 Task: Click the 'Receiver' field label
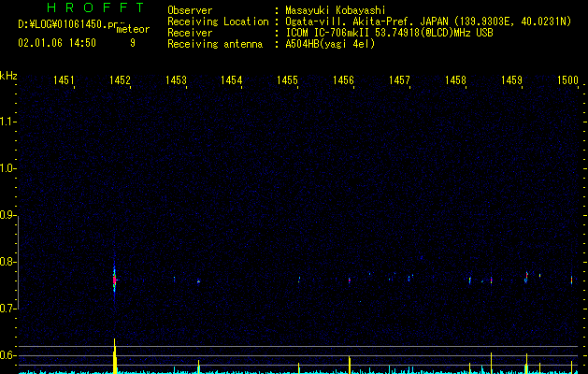[190, 33]
